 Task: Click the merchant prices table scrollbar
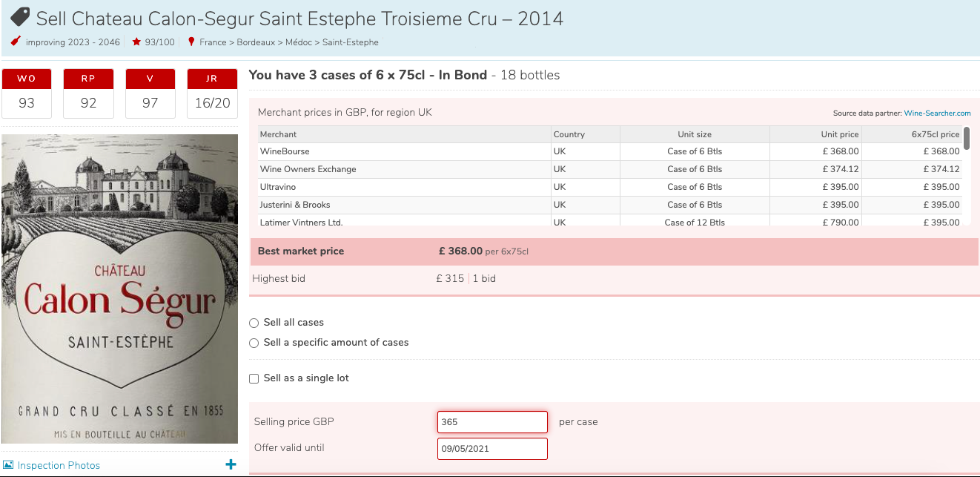967,138
